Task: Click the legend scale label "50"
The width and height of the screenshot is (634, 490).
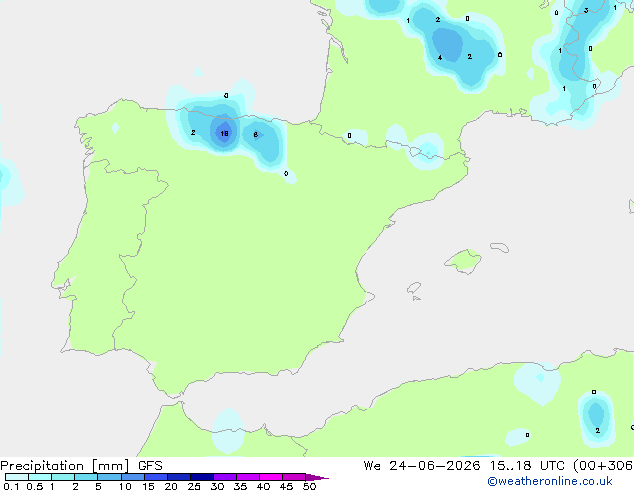Action: (x=309, y=486)
